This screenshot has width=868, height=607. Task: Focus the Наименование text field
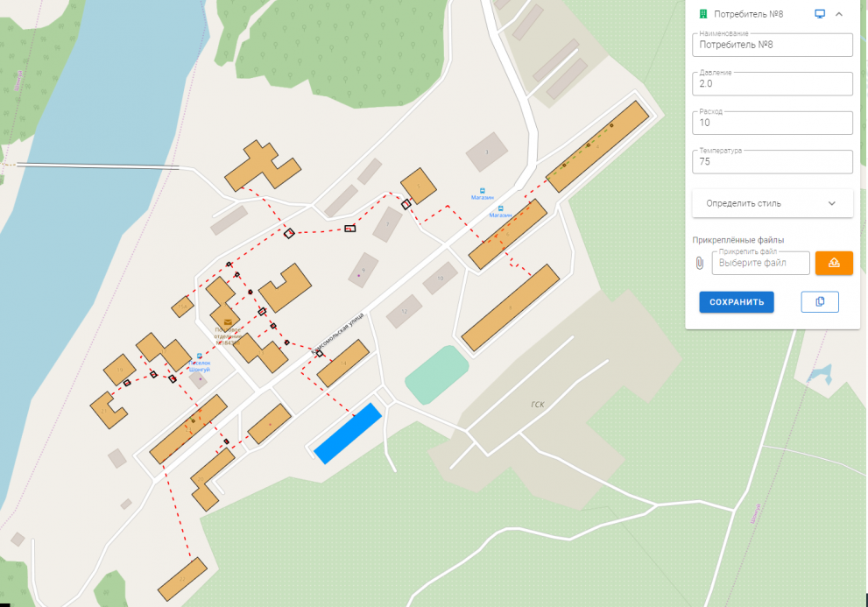[x=772, y=45]
